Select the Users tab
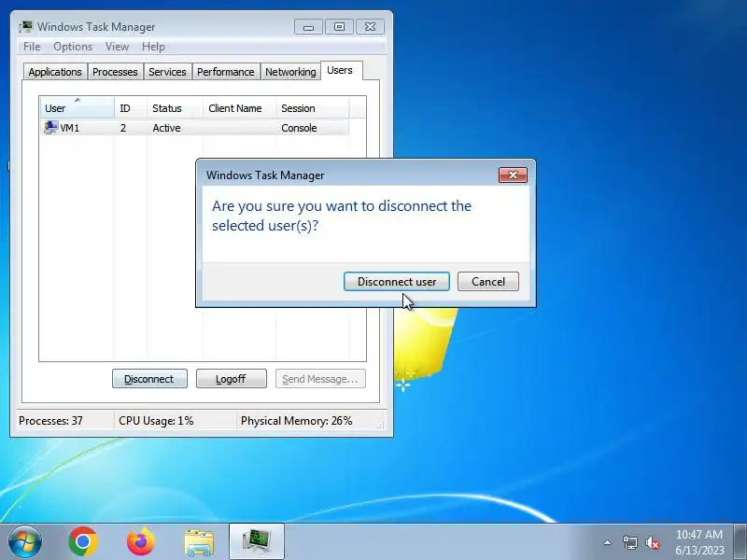This screenshot has width=747, height=560. point(340,71)
